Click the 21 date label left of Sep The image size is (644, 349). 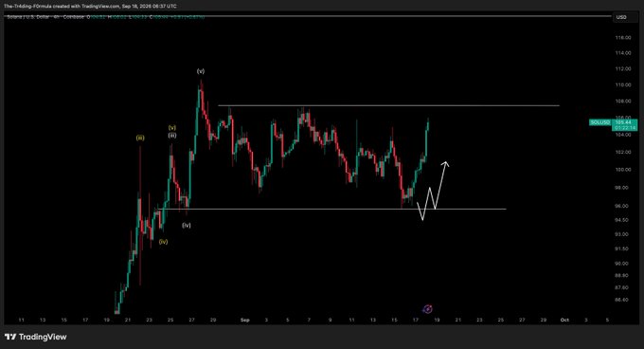click(128, 320)
